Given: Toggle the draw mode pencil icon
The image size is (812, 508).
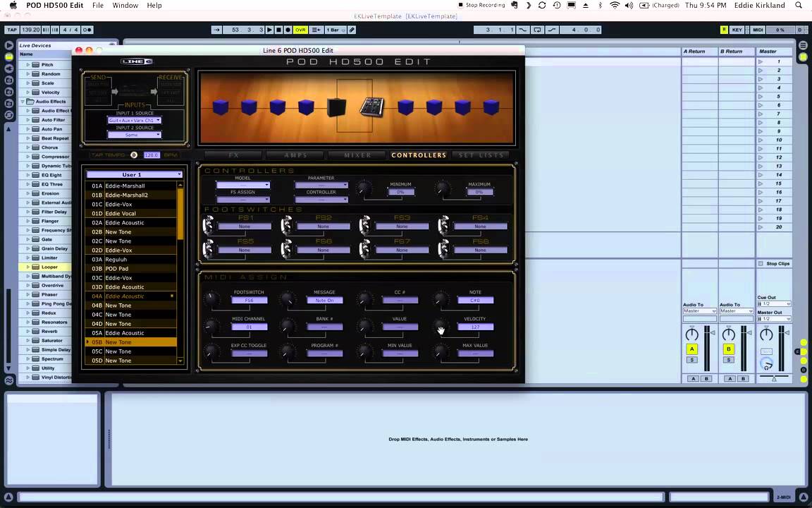Looking at the screenshot, I should click(352, 30).
